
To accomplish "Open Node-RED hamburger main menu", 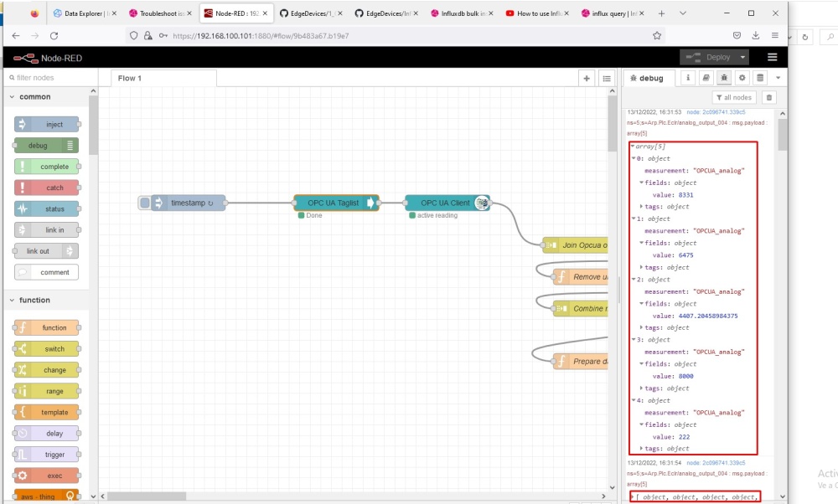I will point(773,57).
